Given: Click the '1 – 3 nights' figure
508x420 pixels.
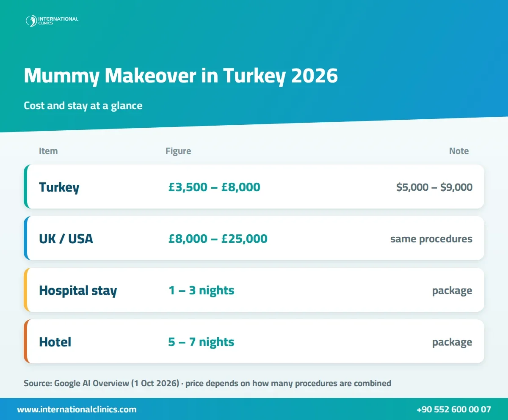Looking at the screenshot, I should (201, 291).
